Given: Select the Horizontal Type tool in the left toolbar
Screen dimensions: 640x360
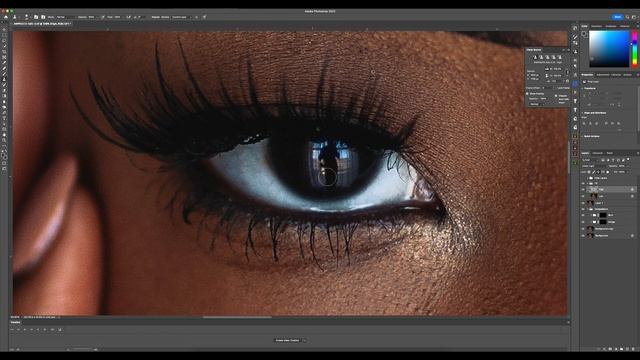Looking at the screenshot, I should point(4,118).
